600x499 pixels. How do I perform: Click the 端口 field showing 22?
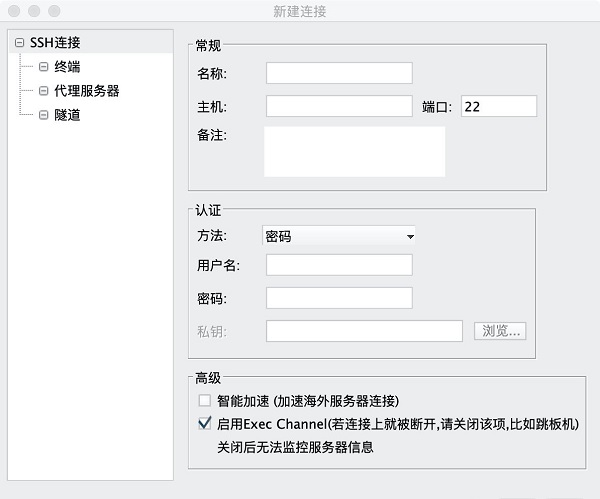pos(499,106)
